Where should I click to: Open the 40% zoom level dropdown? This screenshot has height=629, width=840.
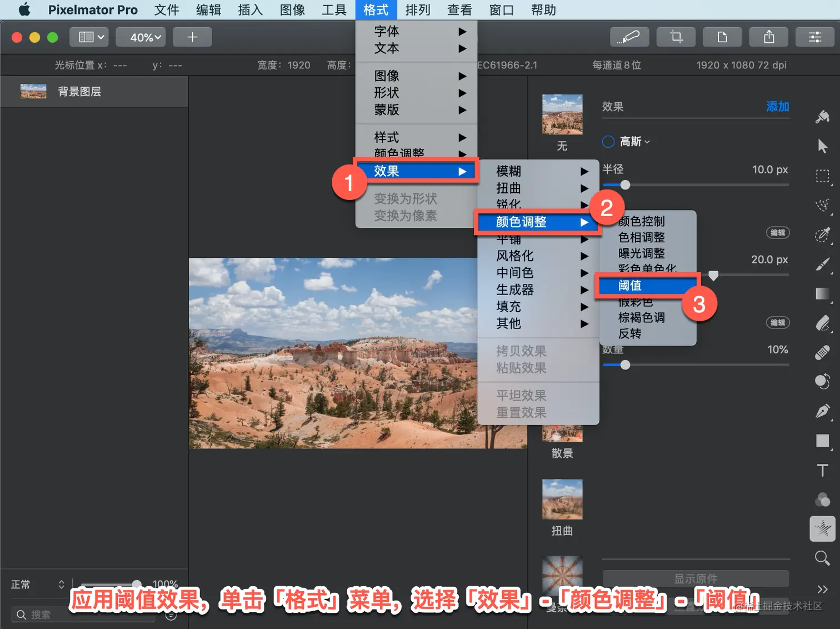click(141, 37)
